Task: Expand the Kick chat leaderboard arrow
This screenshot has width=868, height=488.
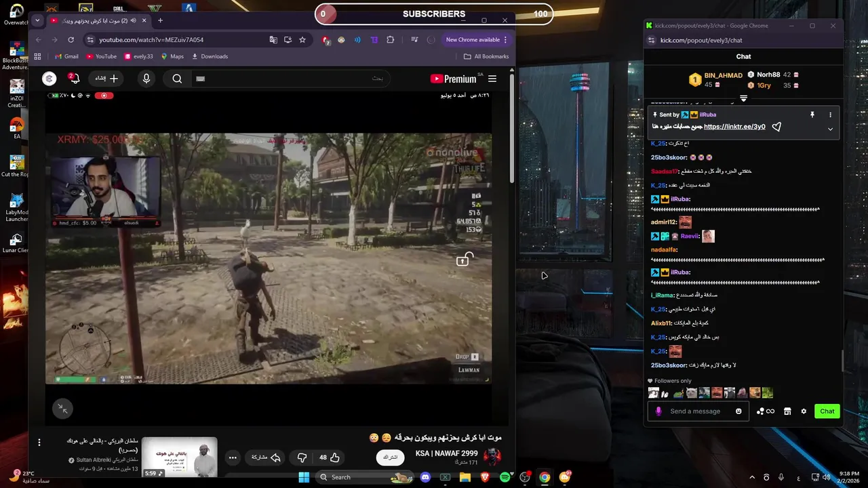Action: [x=744, y=98]
